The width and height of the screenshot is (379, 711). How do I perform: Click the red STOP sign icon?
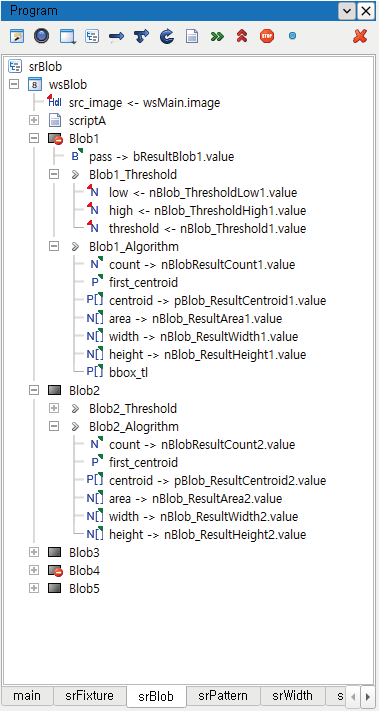click(x=267, y=36)
